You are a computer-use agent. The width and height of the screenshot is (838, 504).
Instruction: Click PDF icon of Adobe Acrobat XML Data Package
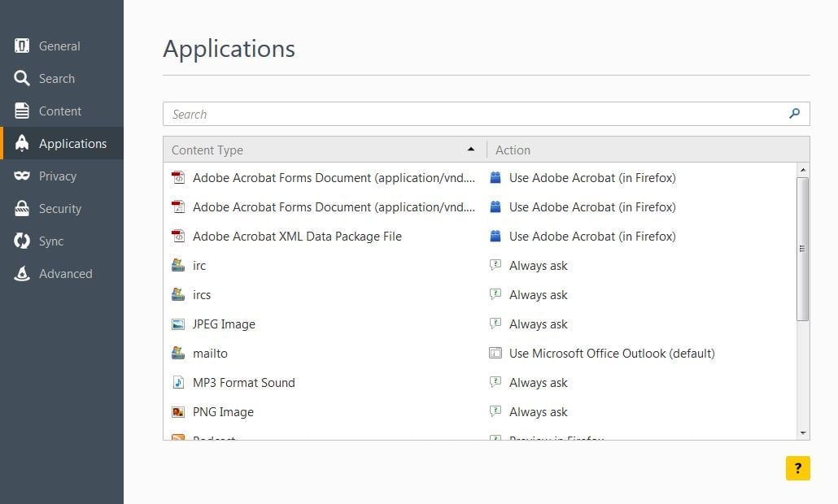(178, 236)
